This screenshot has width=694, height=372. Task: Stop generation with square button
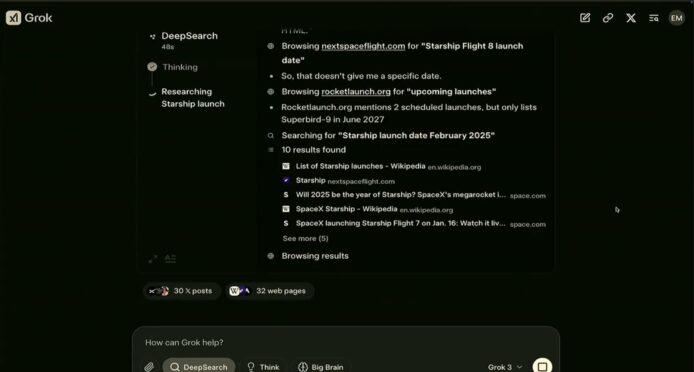click(x=542, y=367)
